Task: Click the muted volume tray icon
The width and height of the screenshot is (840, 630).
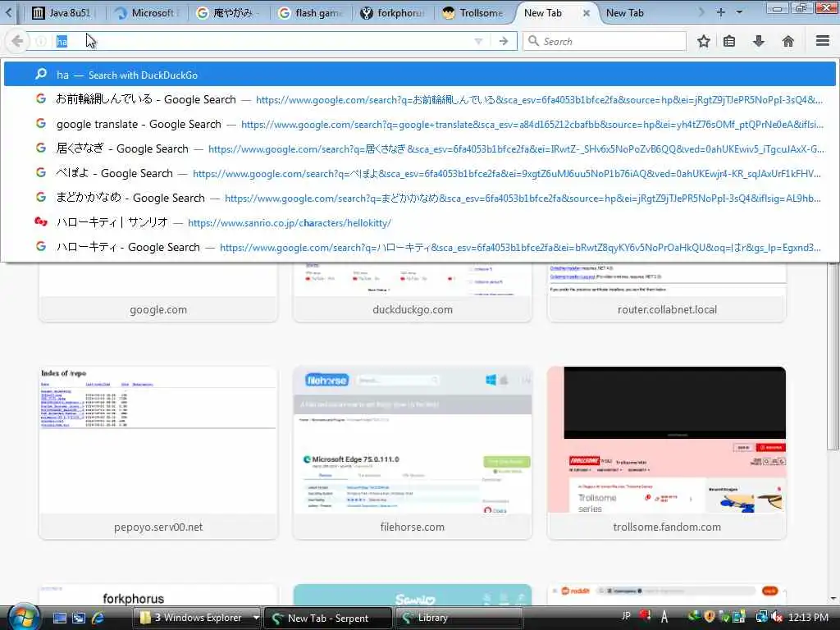Action: click(776, 617)
